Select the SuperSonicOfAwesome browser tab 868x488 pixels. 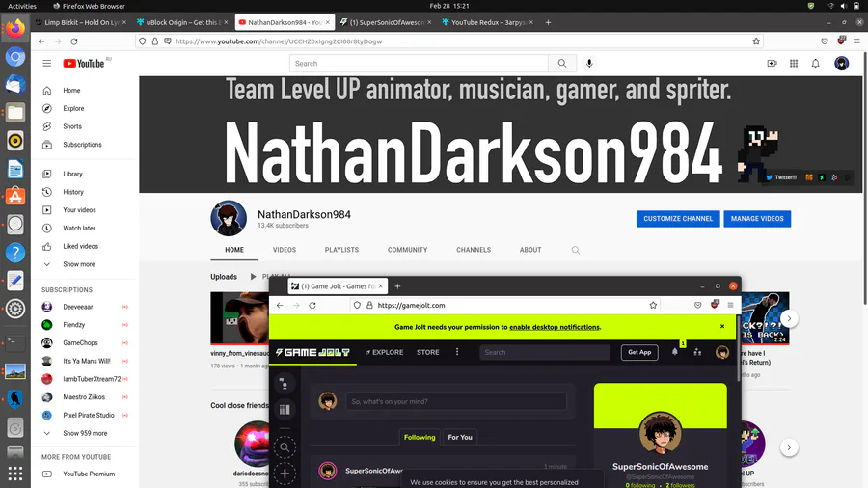[x=385, y=22]
